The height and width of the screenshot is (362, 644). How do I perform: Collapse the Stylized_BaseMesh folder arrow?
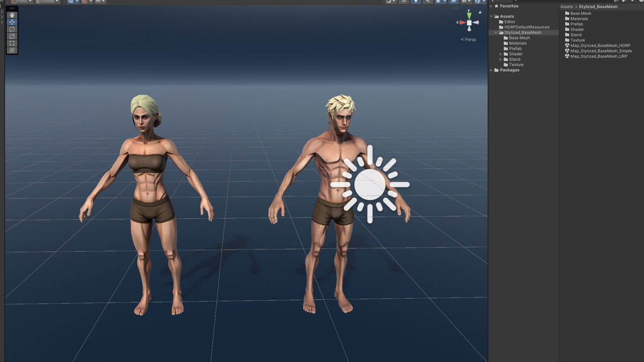496,33
